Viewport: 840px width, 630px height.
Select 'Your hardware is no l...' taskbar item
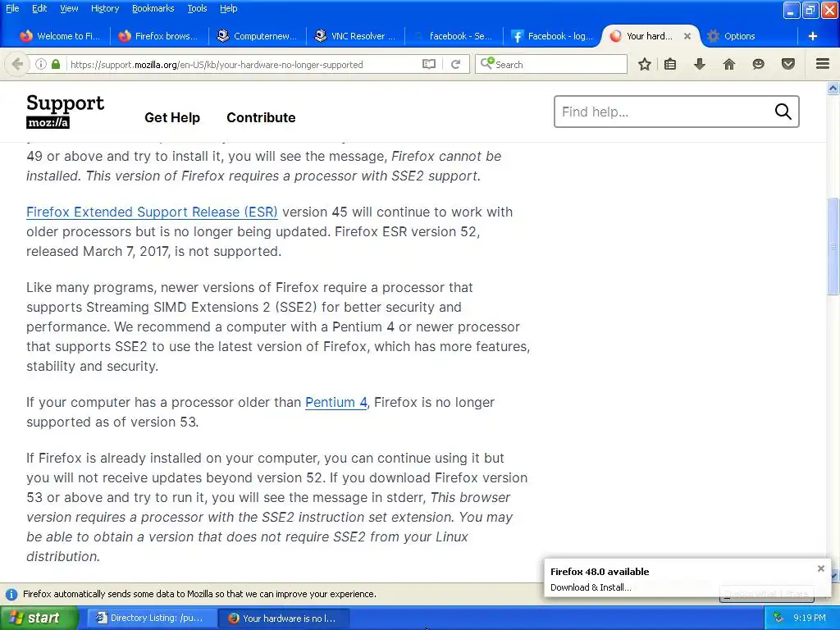point(284,619)
